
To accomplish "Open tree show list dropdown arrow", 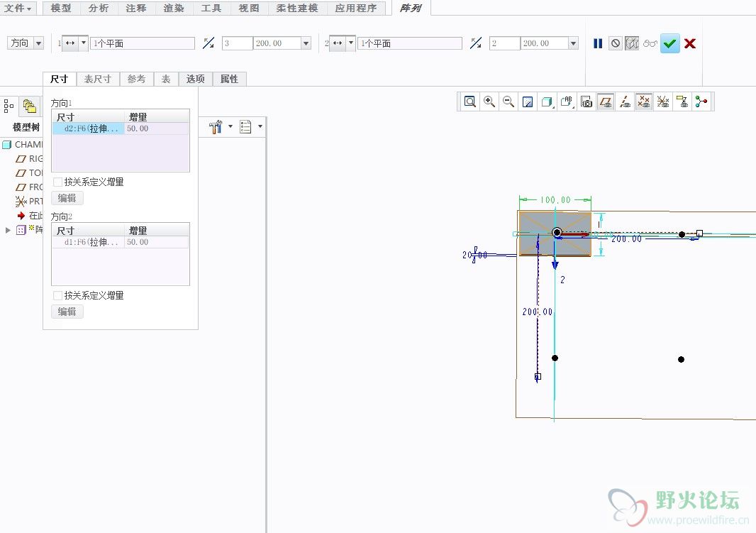I will pyautogui.click(x=260, y=126).
